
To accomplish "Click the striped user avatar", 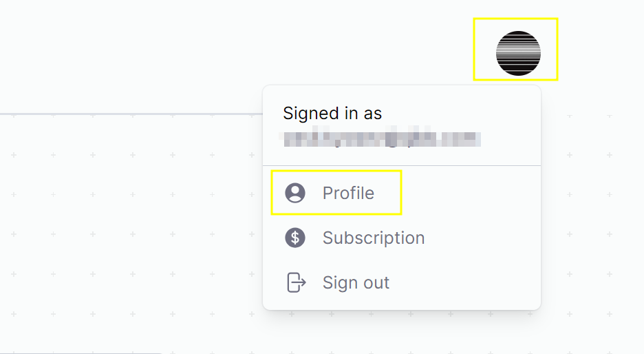I will (x=518, y=53).
